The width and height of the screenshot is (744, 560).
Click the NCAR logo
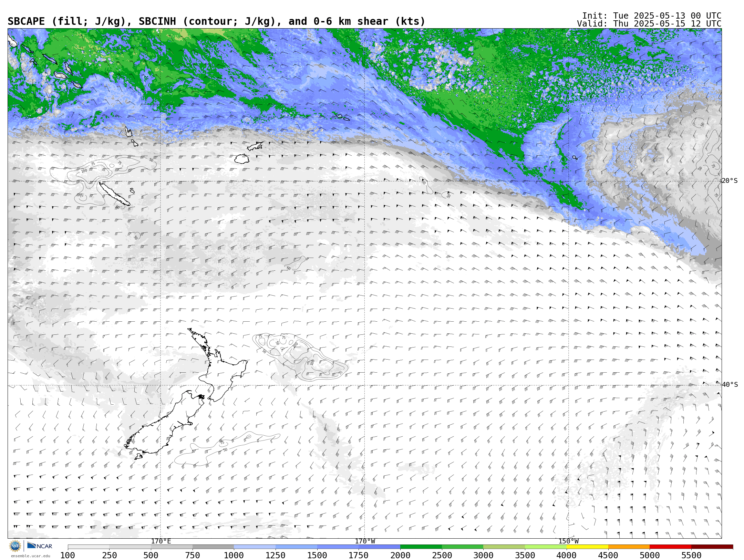pyautogui.click(x=40, y=546)
